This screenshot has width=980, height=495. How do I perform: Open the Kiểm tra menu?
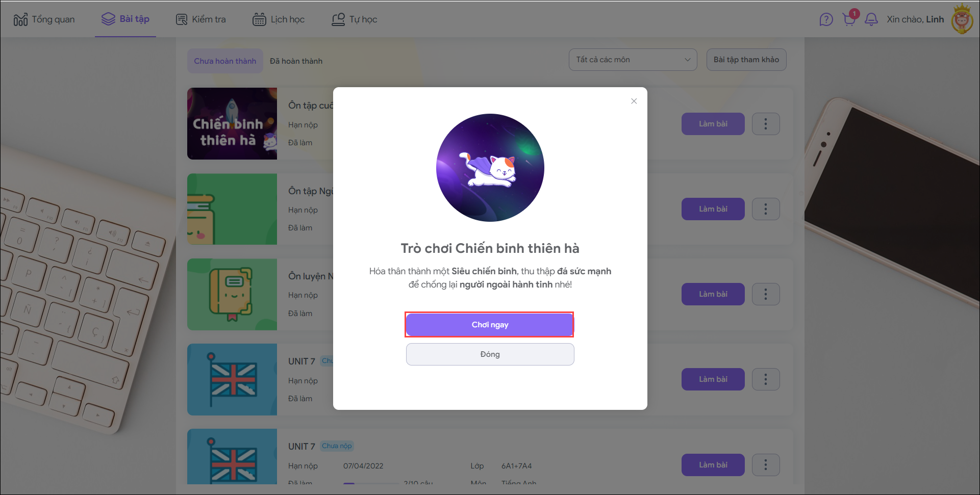pos(201,19)
